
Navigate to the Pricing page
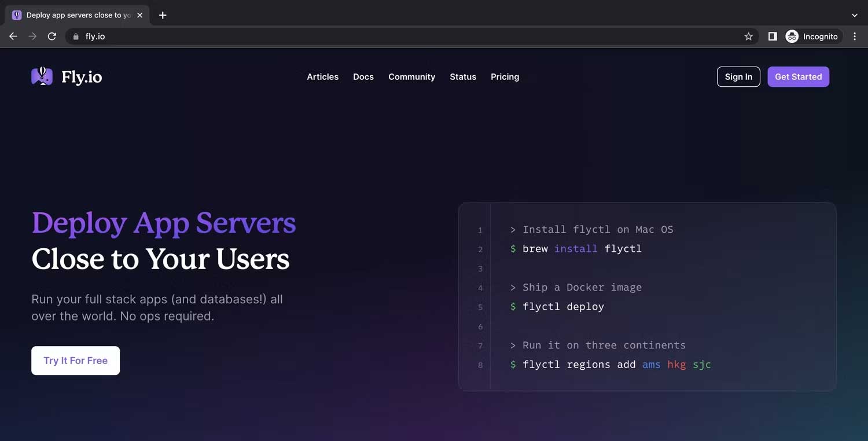pyautogui.click(x=505, y=76)
